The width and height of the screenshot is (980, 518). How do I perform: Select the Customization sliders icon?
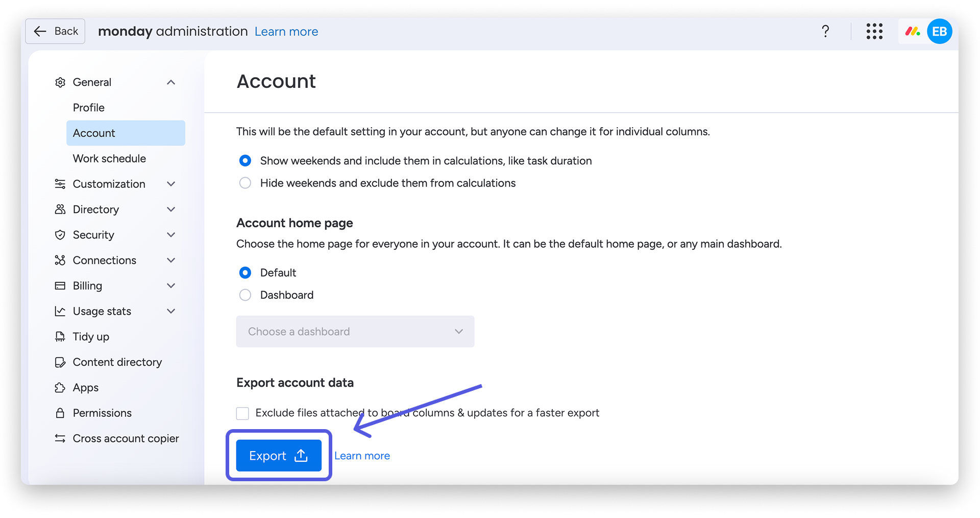[60, 184]
